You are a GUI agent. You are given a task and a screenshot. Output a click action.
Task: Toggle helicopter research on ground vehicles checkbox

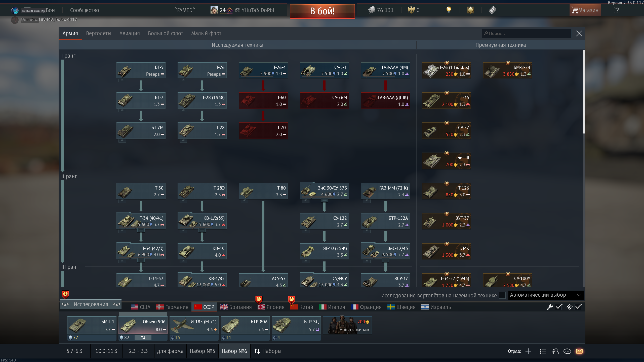pos(502,295)
